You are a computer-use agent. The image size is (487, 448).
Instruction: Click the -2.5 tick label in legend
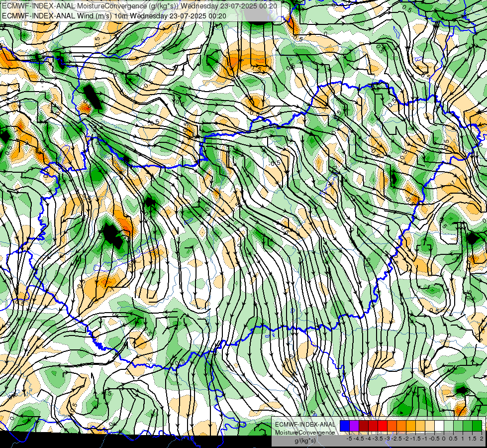pos(396,439)
